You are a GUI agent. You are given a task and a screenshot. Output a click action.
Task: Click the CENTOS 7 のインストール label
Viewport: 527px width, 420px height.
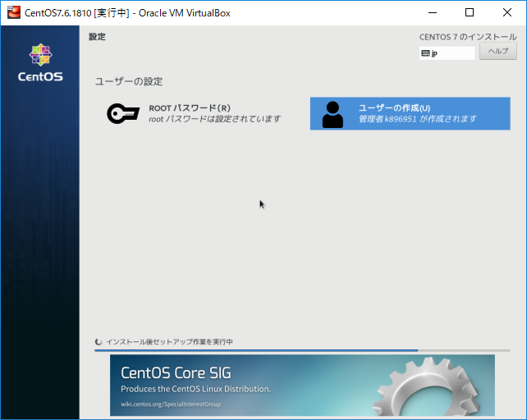[x=468, y=37]
